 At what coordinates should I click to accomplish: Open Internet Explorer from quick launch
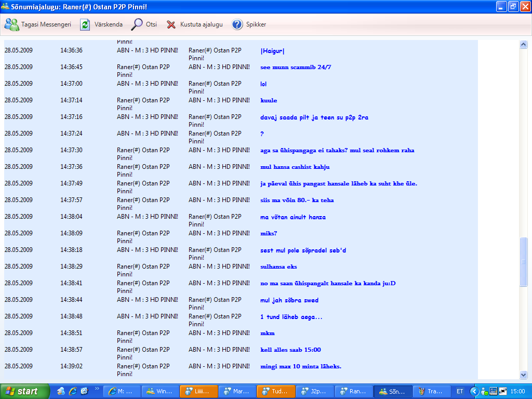pos(73,391)
